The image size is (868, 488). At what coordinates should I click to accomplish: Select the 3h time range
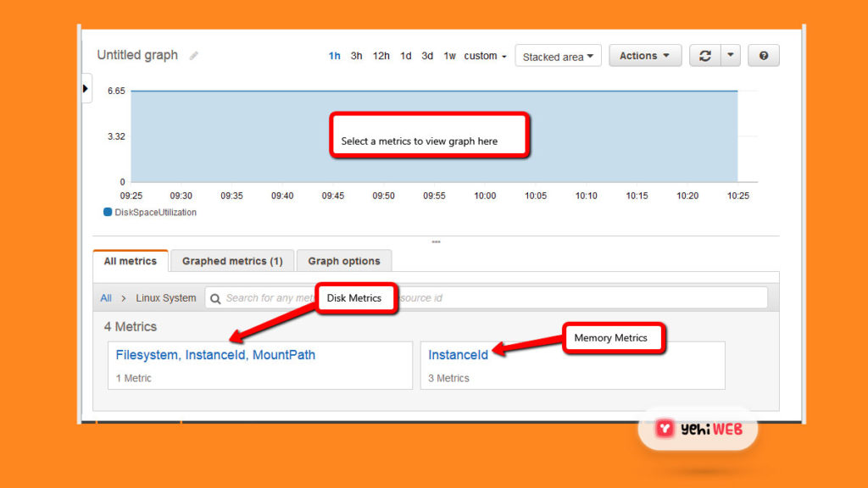click(357, 56)
